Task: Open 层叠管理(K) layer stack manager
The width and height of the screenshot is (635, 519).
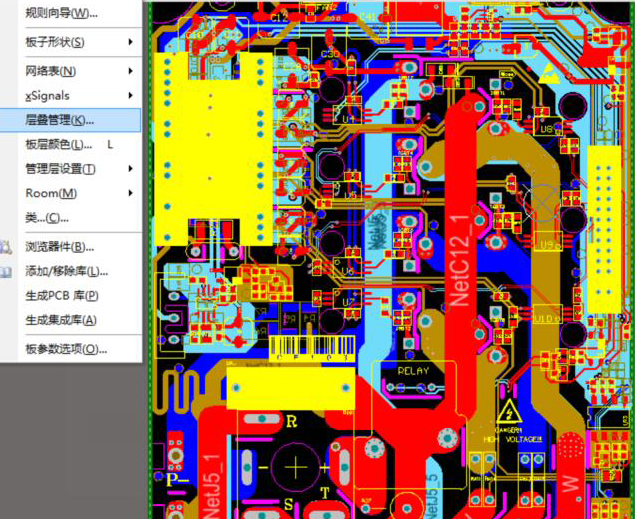Action: coord(60,120)
